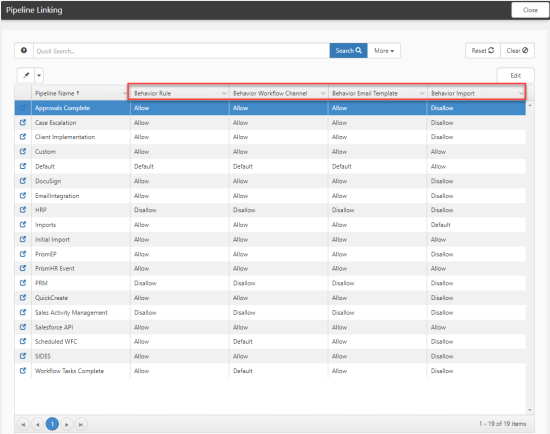Image resolution: width=550 pixels, height=434 pixels.
Task: Select page 1 in the pager
Action: [52, 424]
